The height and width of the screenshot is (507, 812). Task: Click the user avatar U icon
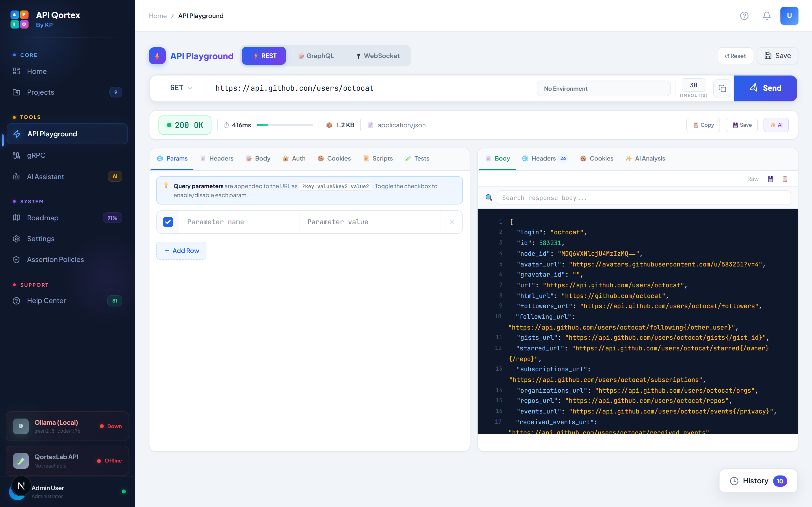(x=789, y=16)
